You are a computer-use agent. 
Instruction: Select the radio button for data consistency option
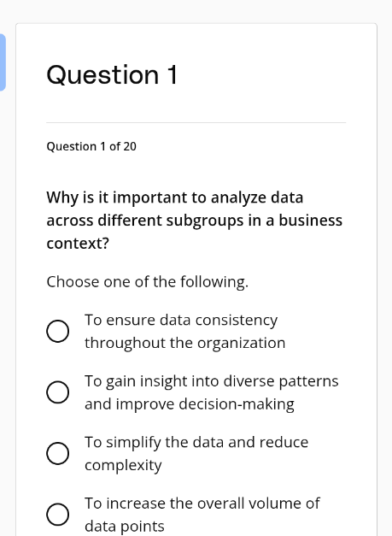(58, 331)
